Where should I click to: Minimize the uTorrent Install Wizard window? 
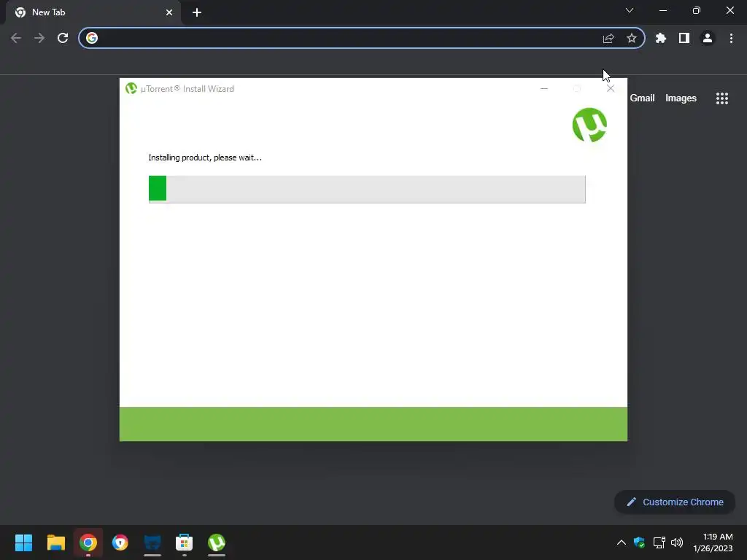[x=544, y=88]
